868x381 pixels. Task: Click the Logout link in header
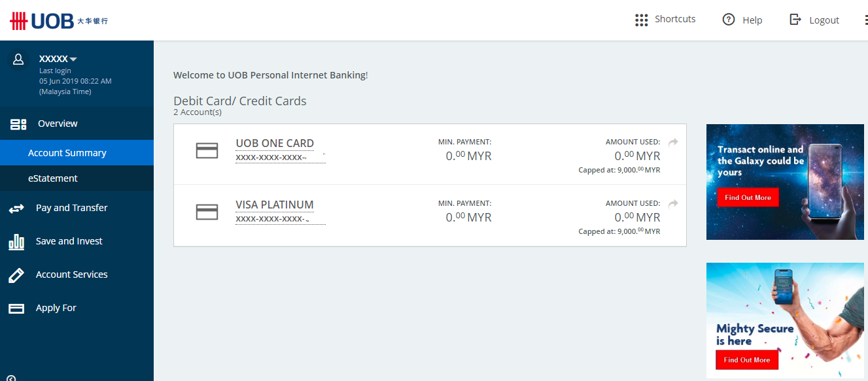coord(824,20)
